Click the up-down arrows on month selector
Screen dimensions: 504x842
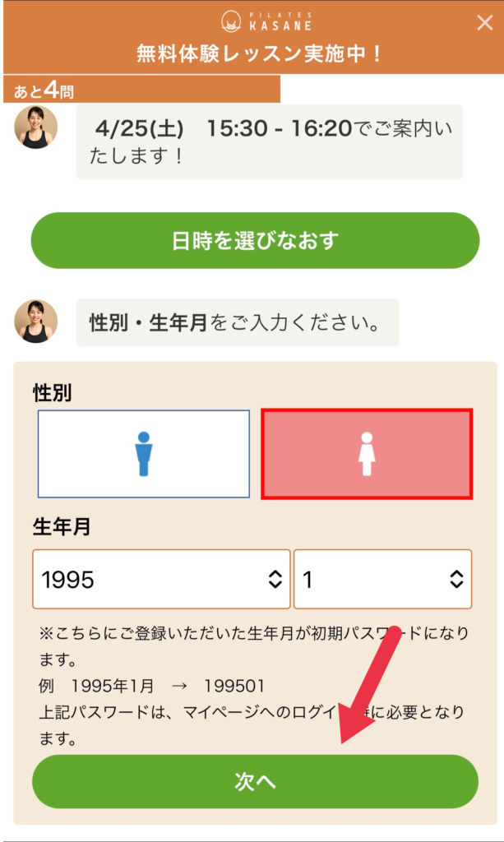click(456, 579)
